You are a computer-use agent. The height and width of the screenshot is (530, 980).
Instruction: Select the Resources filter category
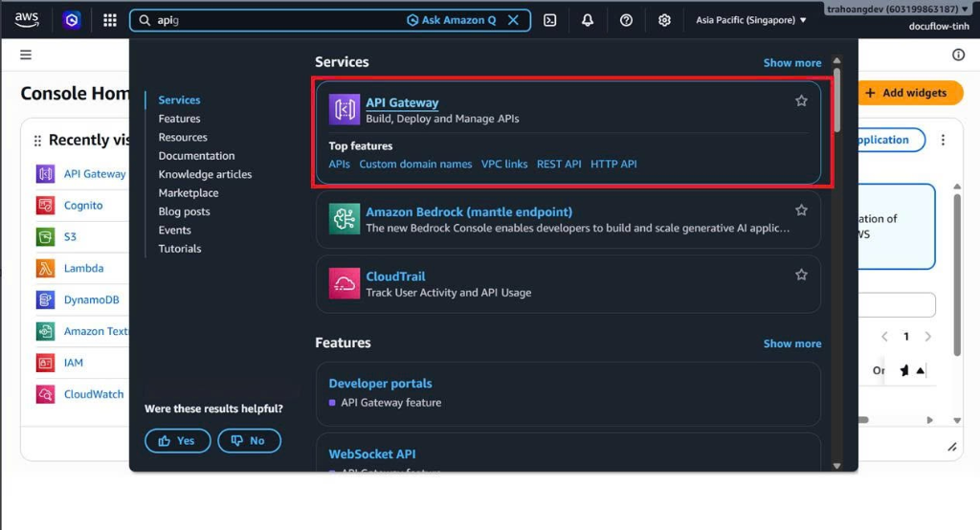click(183, 137)
